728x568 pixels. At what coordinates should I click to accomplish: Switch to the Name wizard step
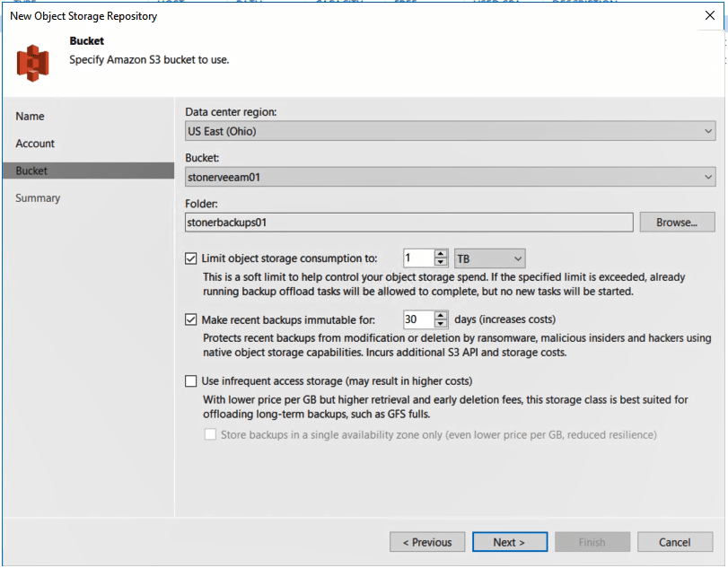click(x=30, y=116)
